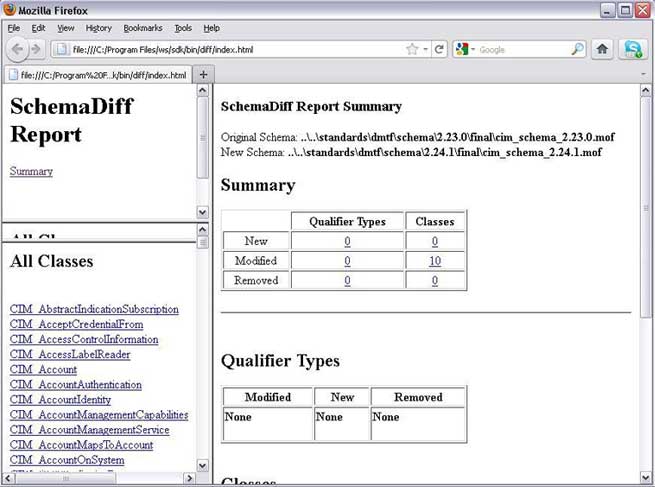The width and height of the screenshot is (655, 487).
Task: Click Modified Qualifier Types count 0
Action: [347, 261]
